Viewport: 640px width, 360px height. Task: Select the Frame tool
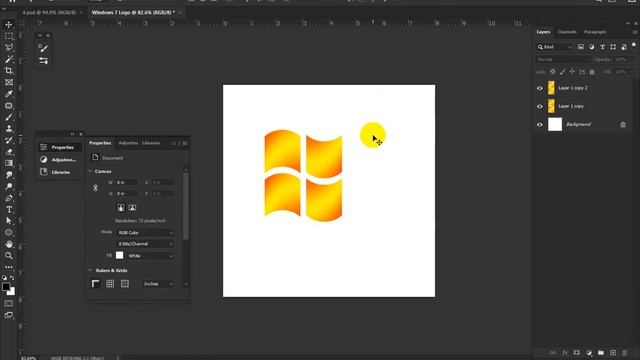click(9, 82)
